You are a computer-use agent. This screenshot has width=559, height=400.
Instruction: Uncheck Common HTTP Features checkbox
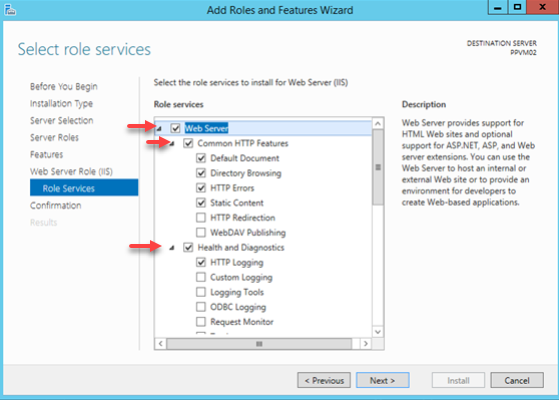pyautogui.click(x=188, y=143)
